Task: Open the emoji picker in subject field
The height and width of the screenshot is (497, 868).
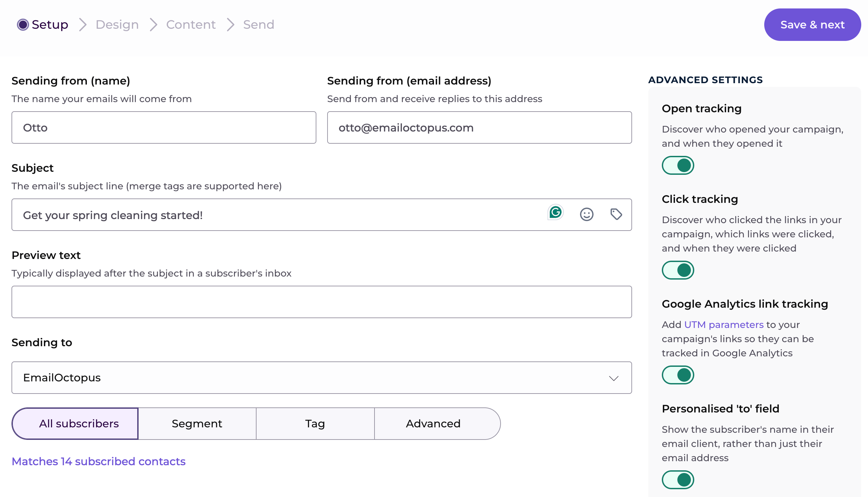Action: [x=586, y=214]
